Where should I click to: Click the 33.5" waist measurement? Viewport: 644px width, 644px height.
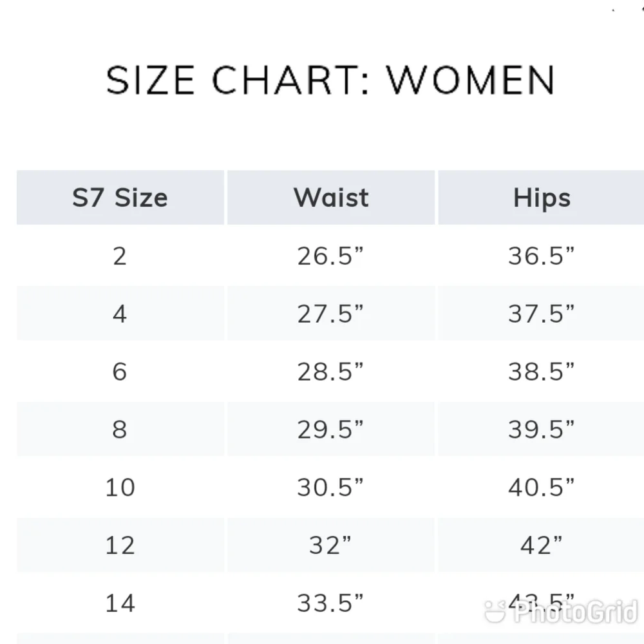tap(330, 604)
